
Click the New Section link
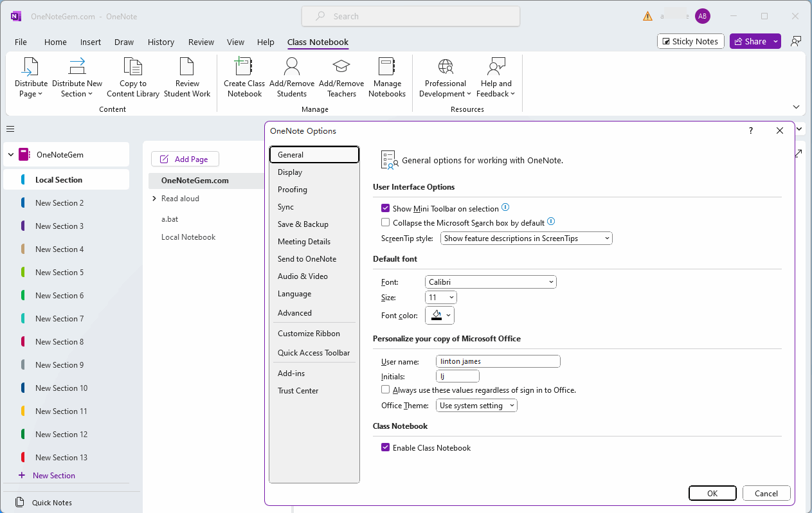(54, 476)
